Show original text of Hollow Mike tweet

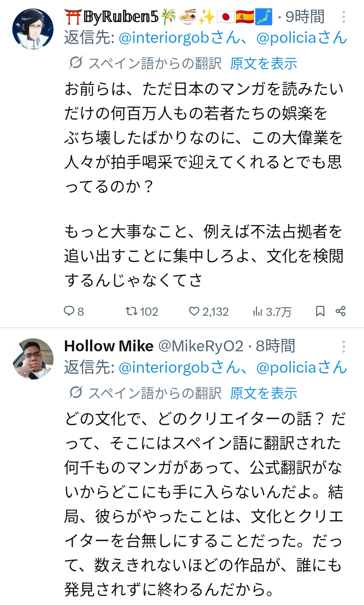coord(264,393)
